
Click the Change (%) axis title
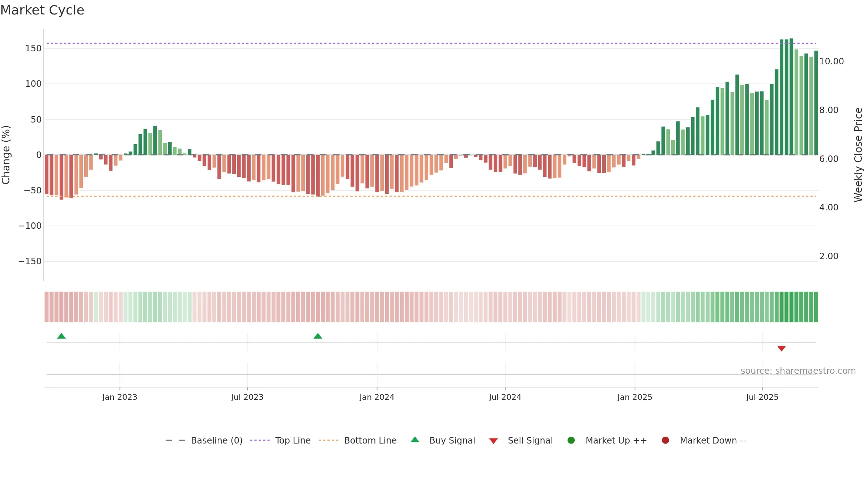point(6,155)
